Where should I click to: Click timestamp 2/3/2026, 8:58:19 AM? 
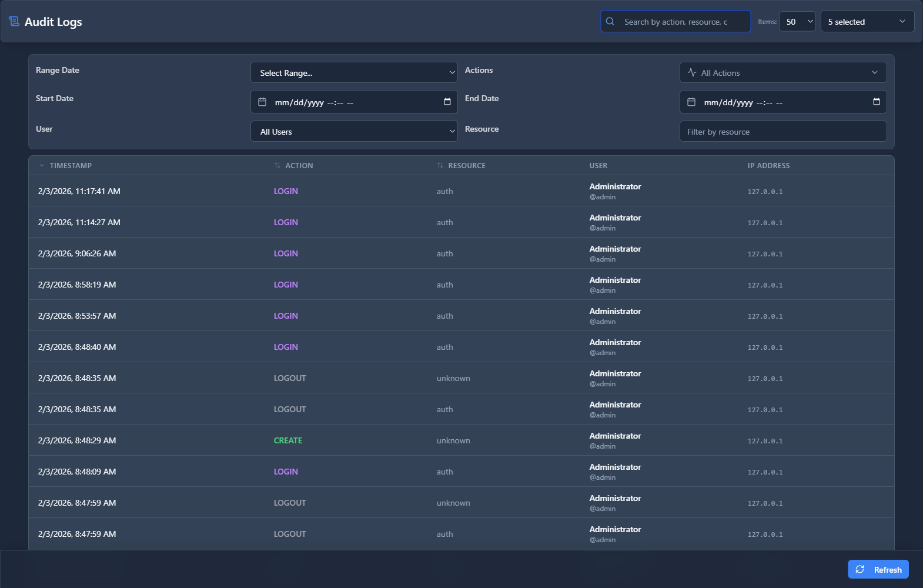[77, 285]
